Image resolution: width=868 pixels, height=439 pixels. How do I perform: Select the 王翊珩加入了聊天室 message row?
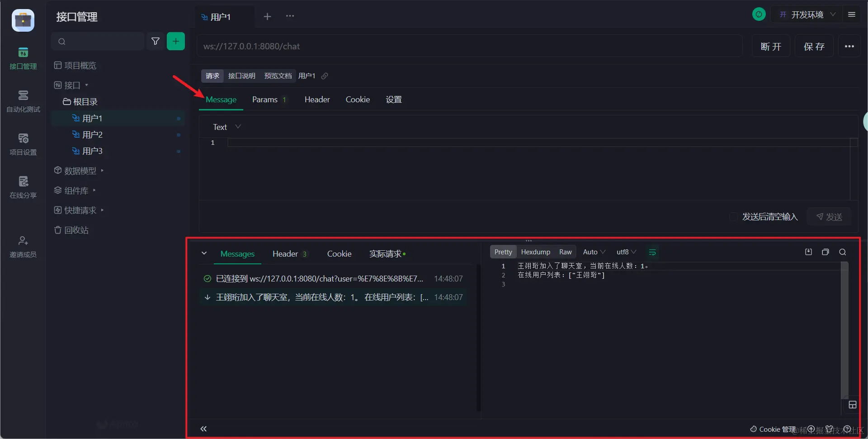(x=333, y=297)
